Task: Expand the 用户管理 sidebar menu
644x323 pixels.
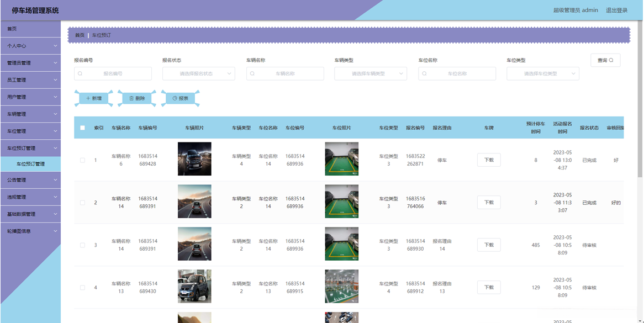Action: pyautogui.click(x=30, y=97)
